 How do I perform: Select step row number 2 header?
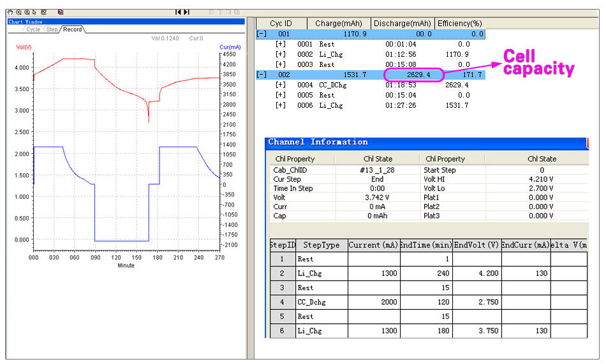(283, 273)
